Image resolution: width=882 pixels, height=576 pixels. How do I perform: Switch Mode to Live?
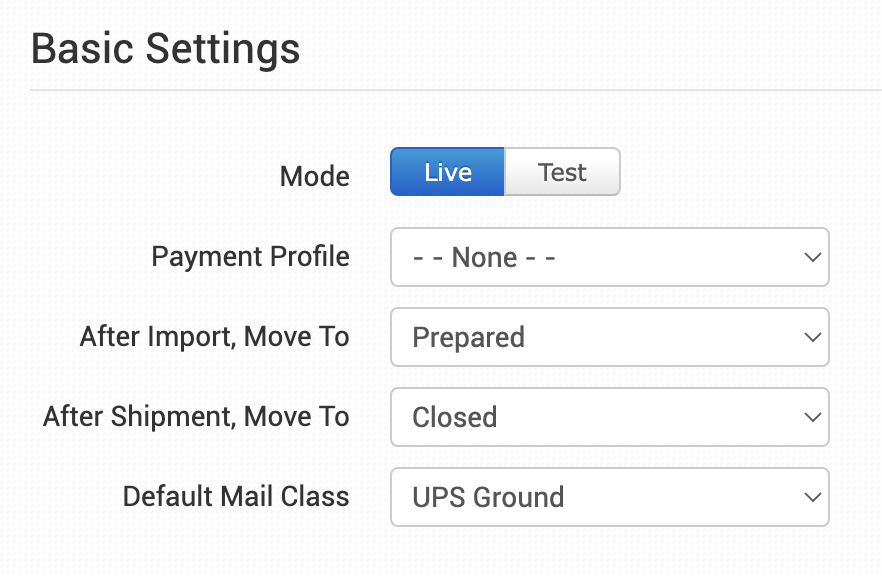(447, 172)
